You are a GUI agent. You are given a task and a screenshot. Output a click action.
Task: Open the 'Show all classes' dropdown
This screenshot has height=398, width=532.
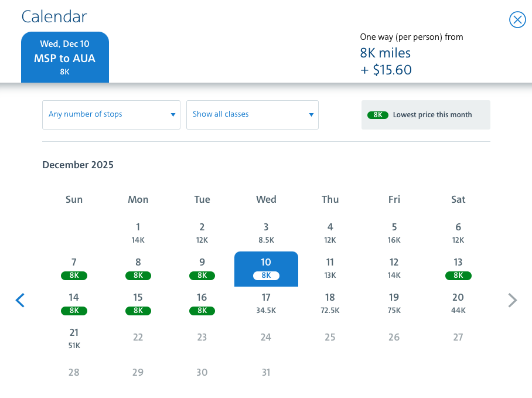[252, 114]
